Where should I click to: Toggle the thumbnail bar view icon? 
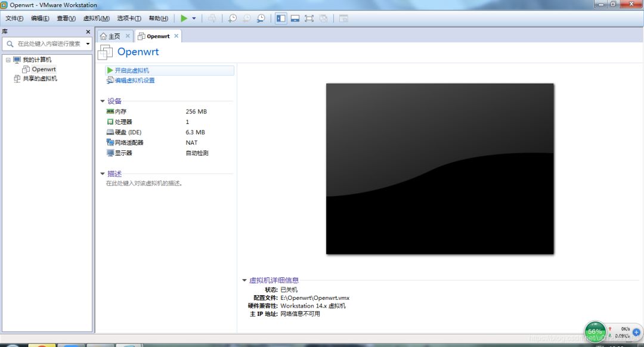click(295, 18)
